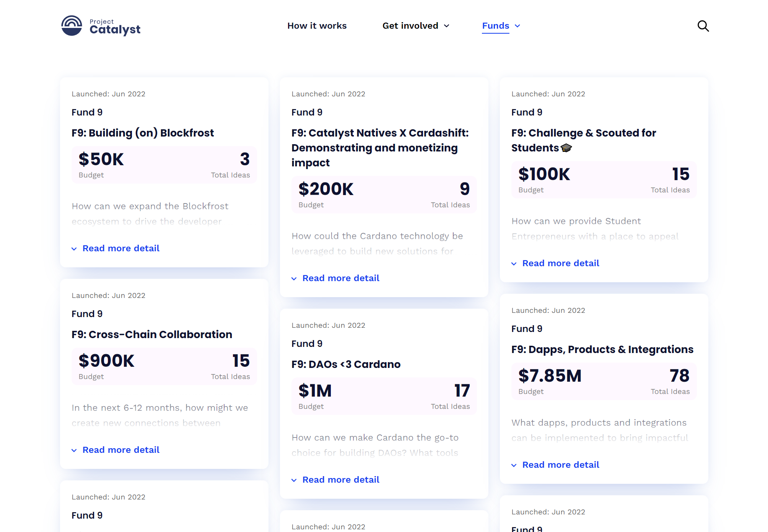Click the 3 total ideas count
This screenshot has width=768, height=532.
pyautogui.click(x=245, y=159)
